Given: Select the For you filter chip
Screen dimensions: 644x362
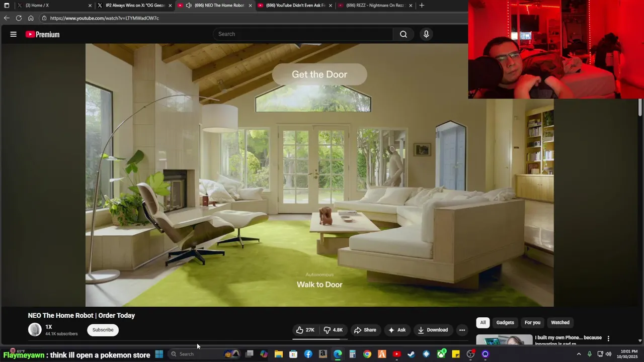Looking at the screenshot, I should [x=532, y=323].
